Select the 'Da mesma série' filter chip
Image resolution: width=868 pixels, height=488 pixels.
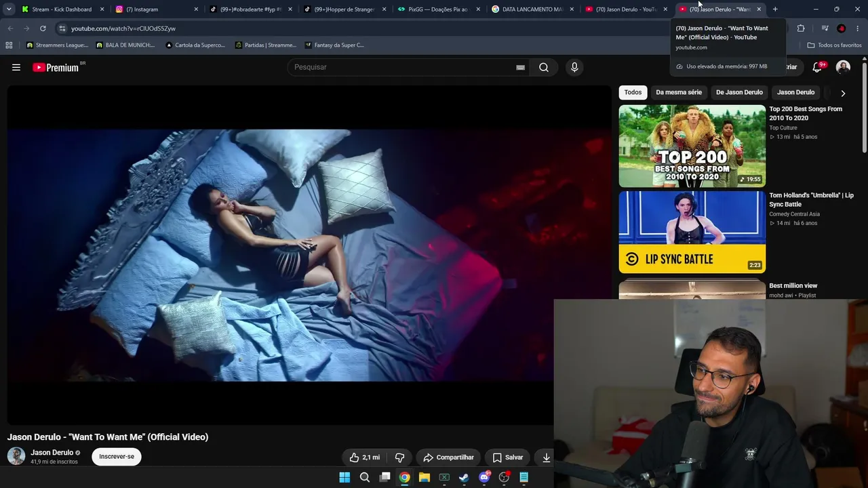coord(679,92)
